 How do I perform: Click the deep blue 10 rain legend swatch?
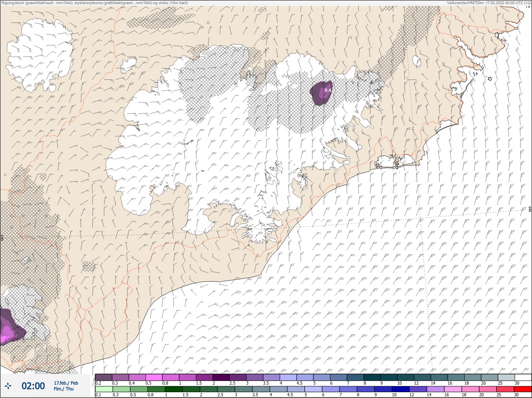401,390
